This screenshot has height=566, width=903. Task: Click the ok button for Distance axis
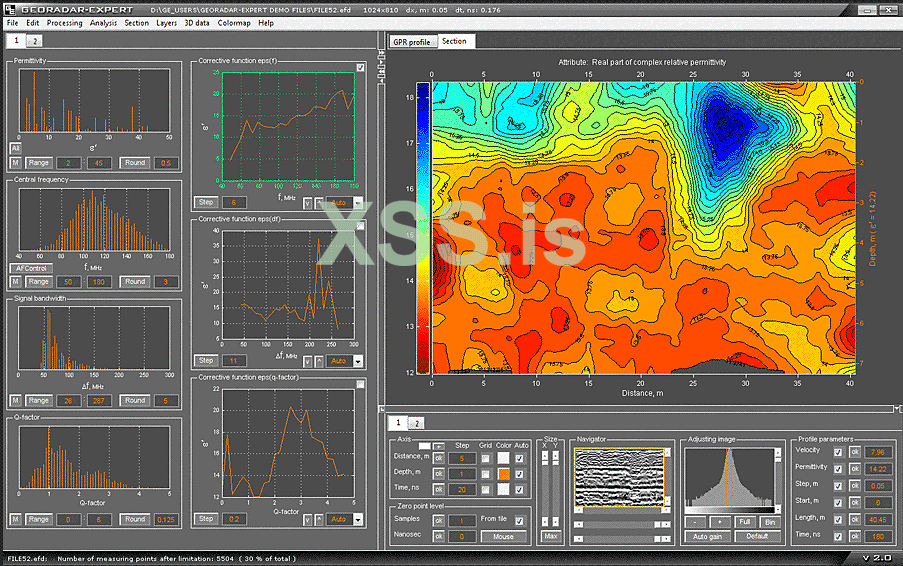439,458
